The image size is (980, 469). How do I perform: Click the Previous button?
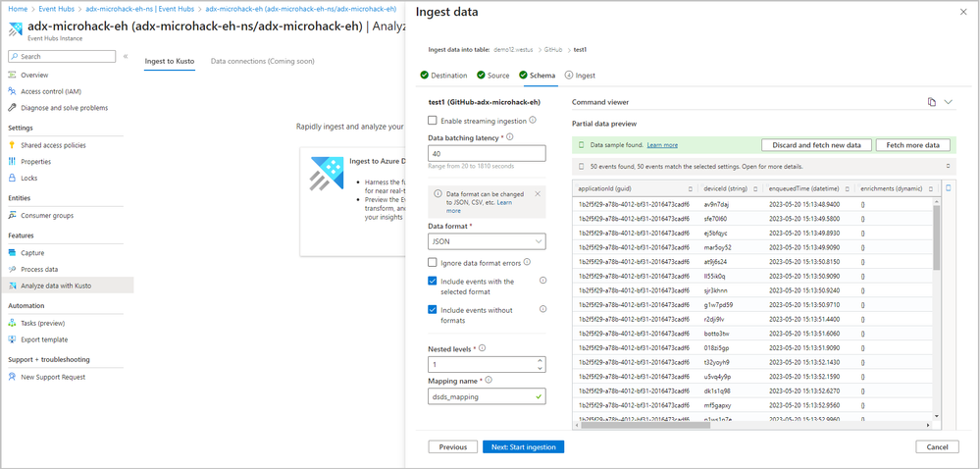[x=453, y=447]
